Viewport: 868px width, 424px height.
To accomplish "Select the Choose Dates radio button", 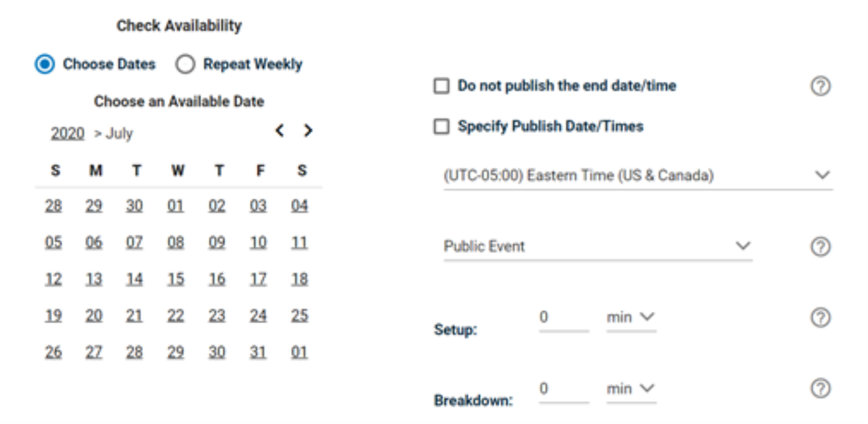I will click(x=45, y=65).
